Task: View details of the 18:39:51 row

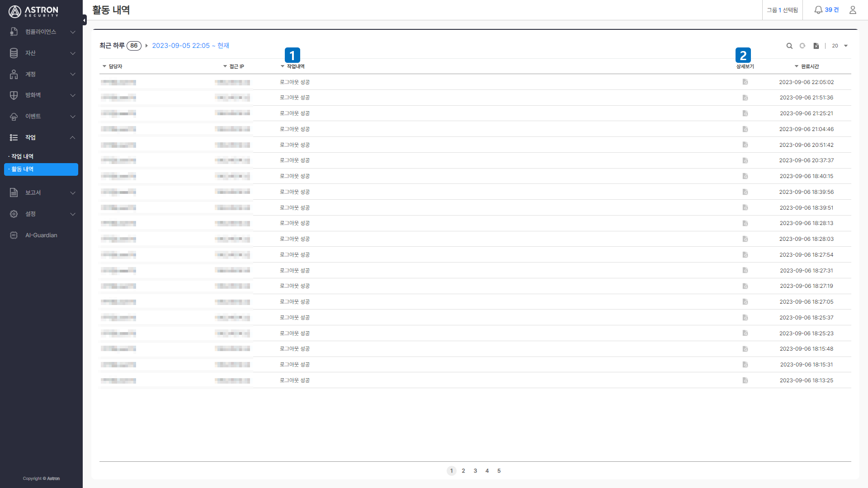Action: (x=745, y=207)
